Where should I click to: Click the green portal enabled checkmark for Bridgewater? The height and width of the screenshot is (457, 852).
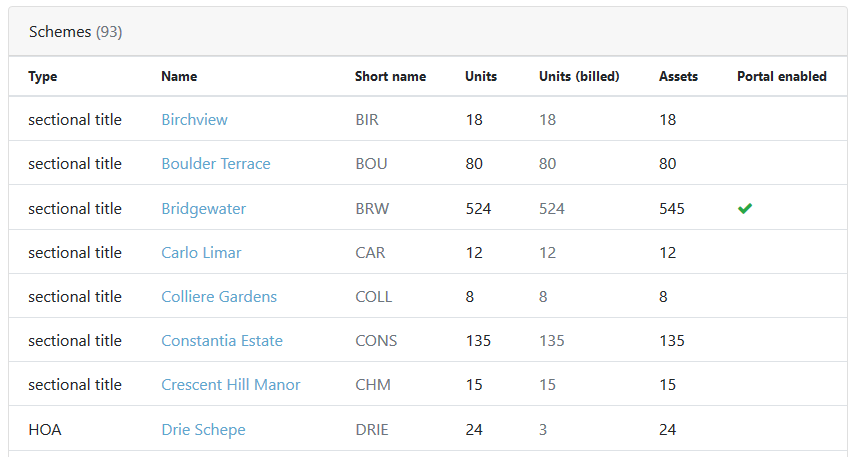(x=745, y=208)
